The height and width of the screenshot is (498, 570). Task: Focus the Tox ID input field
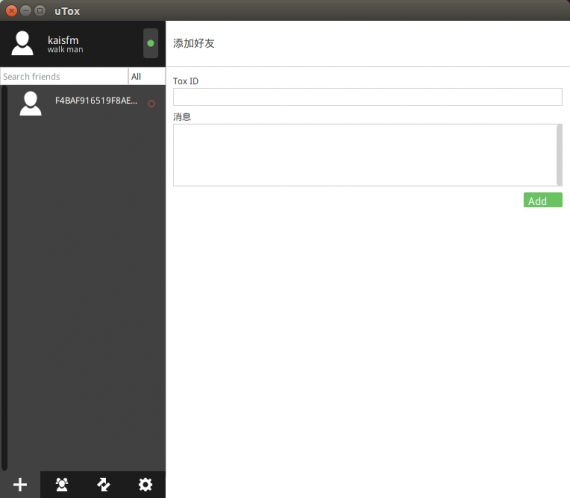coord(368,97)
